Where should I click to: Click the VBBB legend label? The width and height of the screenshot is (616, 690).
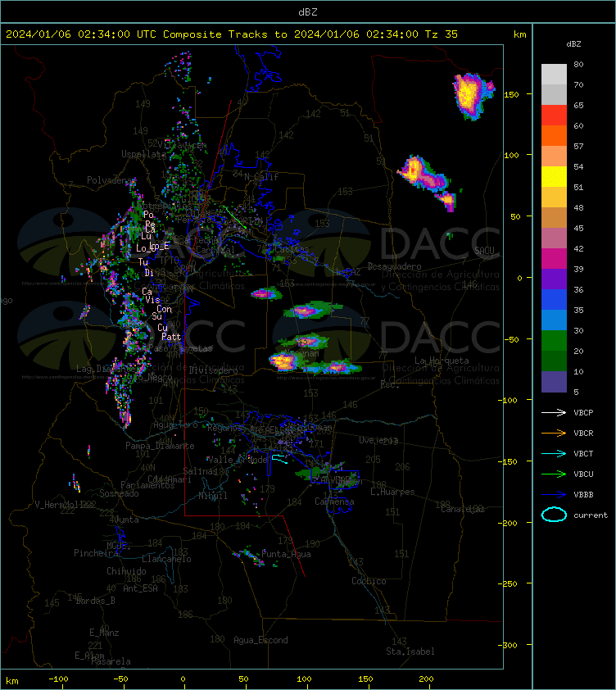(x=583, y=495)
